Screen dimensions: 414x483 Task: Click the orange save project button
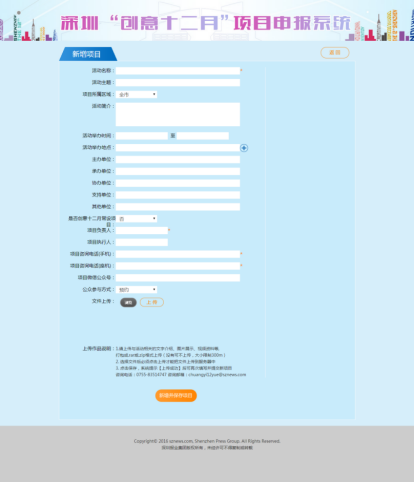point(176,396)
